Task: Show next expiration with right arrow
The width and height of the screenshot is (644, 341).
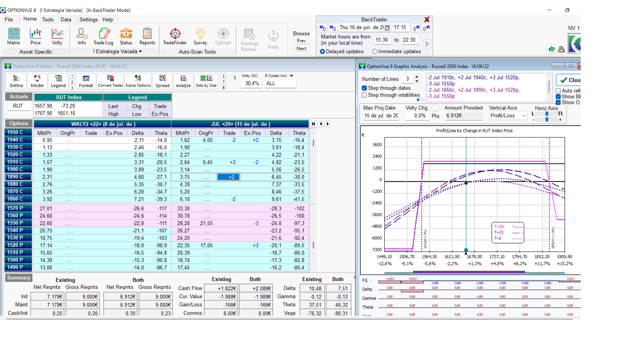Action: pos(328,124)
